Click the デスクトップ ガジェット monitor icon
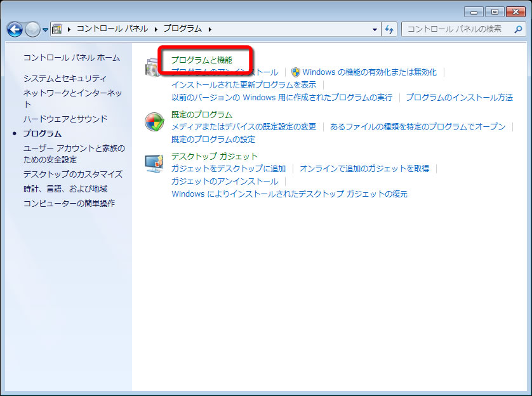Screen dimensions: 532x396 tap(154, 164)
